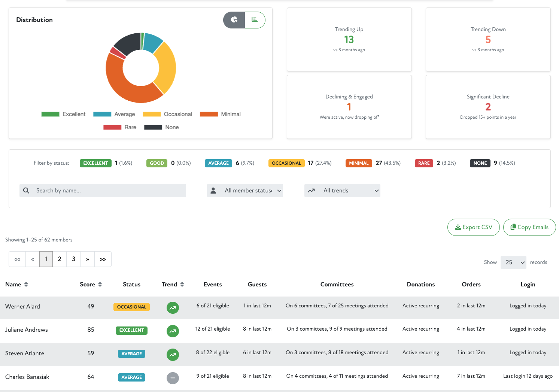Image resolution: width=559 pixels, height=392 pixels.
Task: Toggle Minimal legend color swatch
Action: [209, 114]
